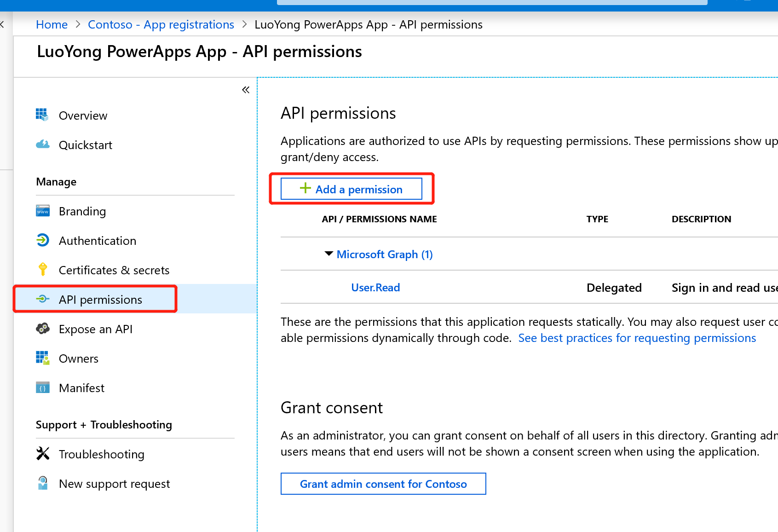Click the Certificates & secrets key icon
The height and width of the screenshot is (532, 778).
coord(43,269)
